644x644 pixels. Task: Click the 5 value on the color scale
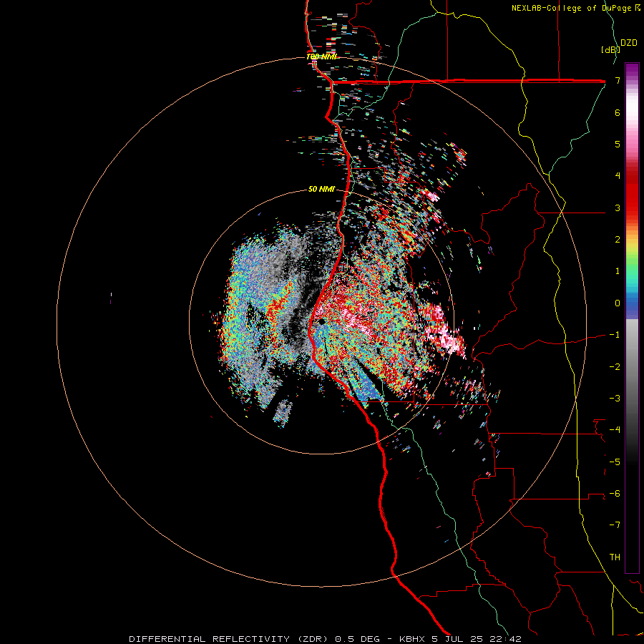[x=618, y=144]
